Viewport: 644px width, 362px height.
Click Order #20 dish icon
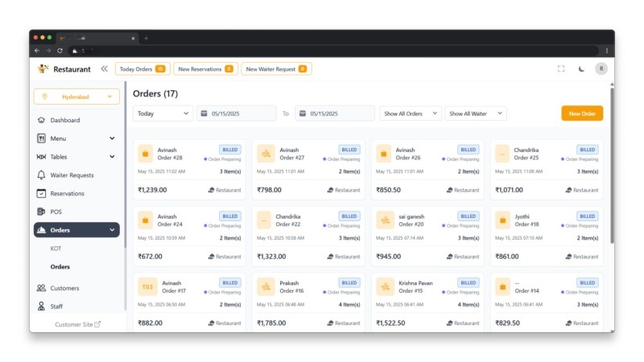[385, 220]
